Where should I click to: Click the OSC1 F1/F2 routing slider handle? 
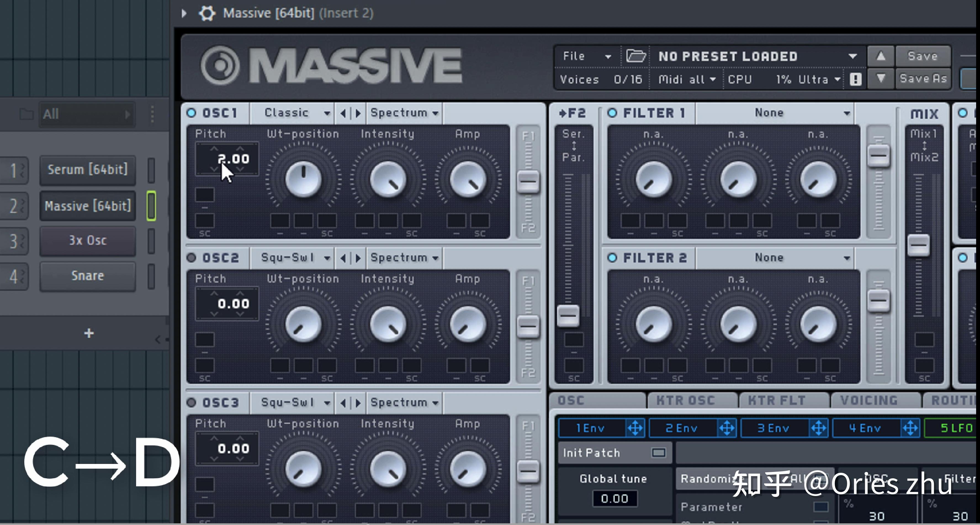click(x=528, y=181)
